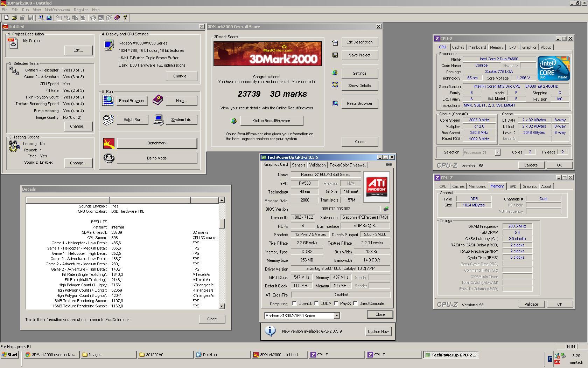Click the Intel Core 2 Duo logo
The height and width of the screenshot is (368, 588).
point(554,68)
